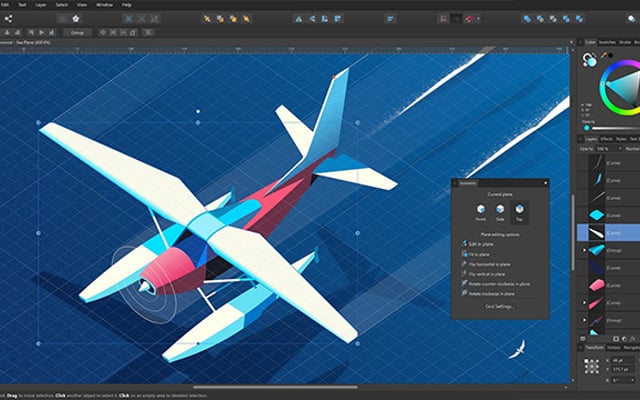
Task: Adjust the Opacity slider in Color panel
Action: click(612, 128)
